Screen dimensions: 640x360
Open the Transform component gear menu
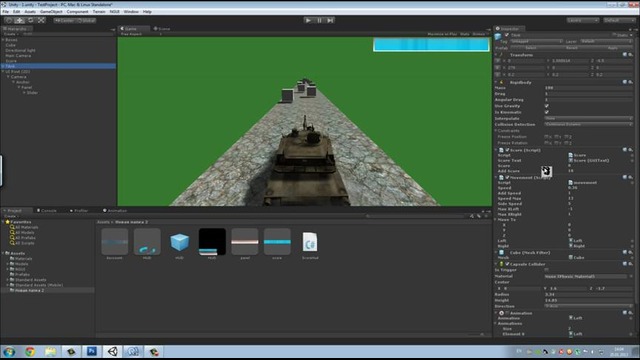[631, 55]
